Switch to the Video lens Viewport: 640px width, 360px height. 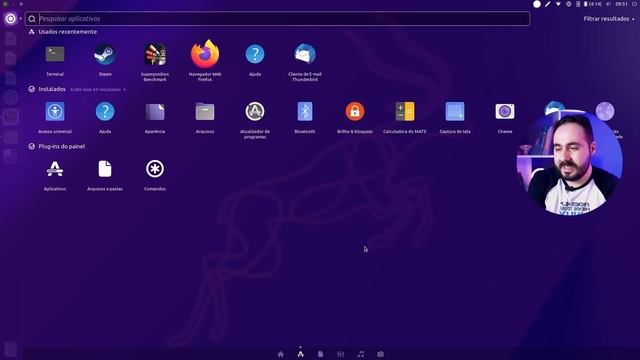pos(340,354)
